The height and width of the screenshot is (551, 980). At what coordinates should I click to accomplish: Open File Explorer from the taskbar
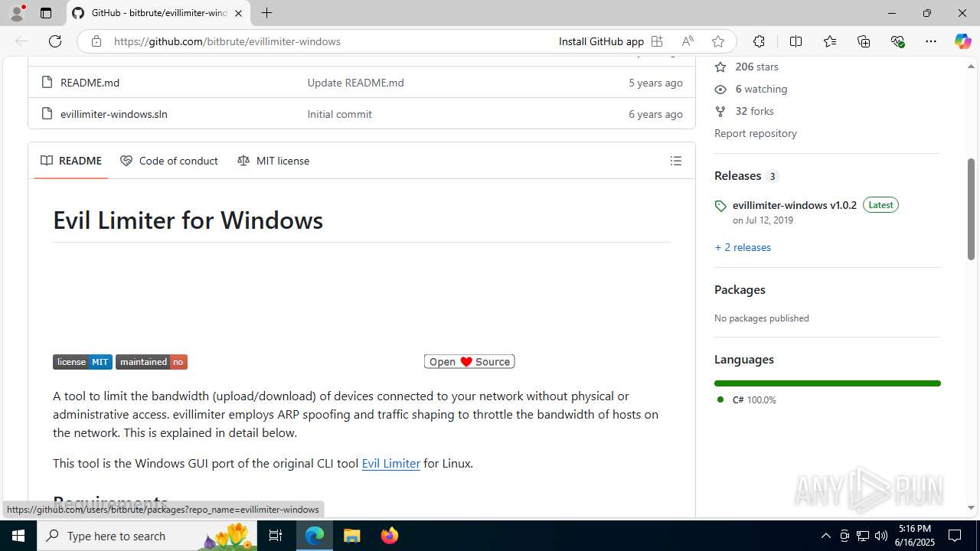[351, 536]
